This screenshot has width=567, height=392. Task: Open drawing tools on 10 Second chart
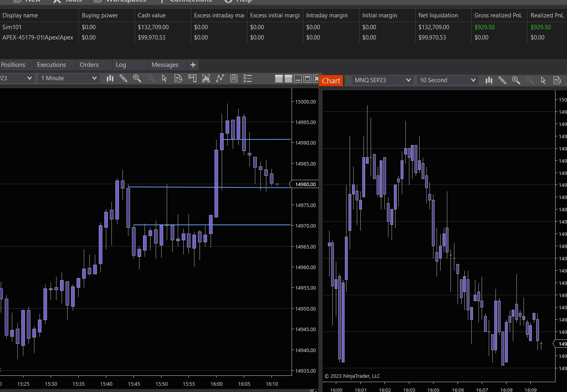(502, 80)
